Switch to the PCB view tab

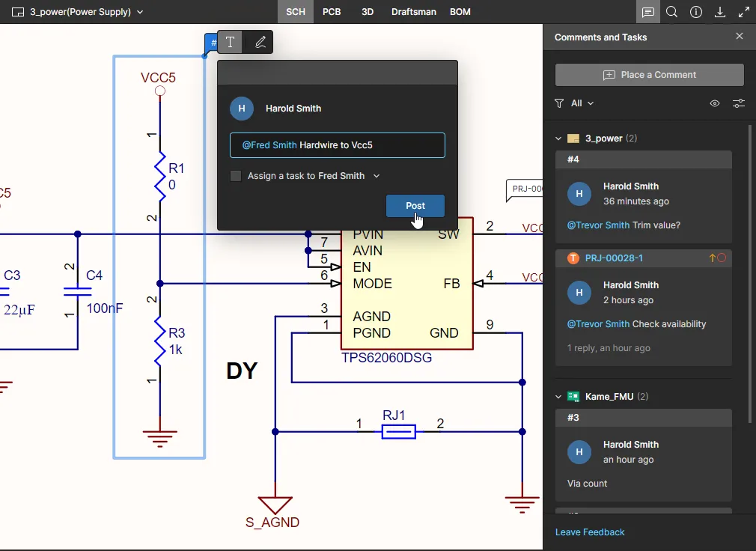pyautogui.click(x=332, y=12)
